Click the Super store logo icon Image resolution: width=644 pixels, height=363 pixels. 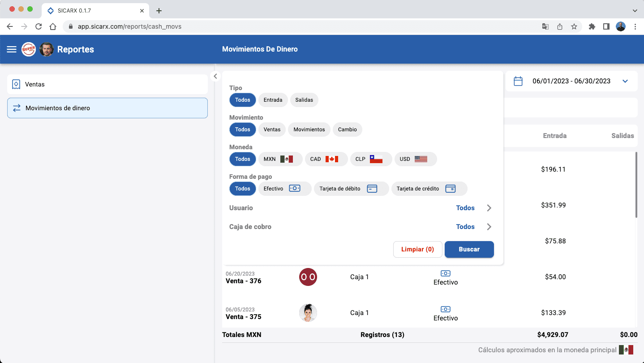click(29, 49)
